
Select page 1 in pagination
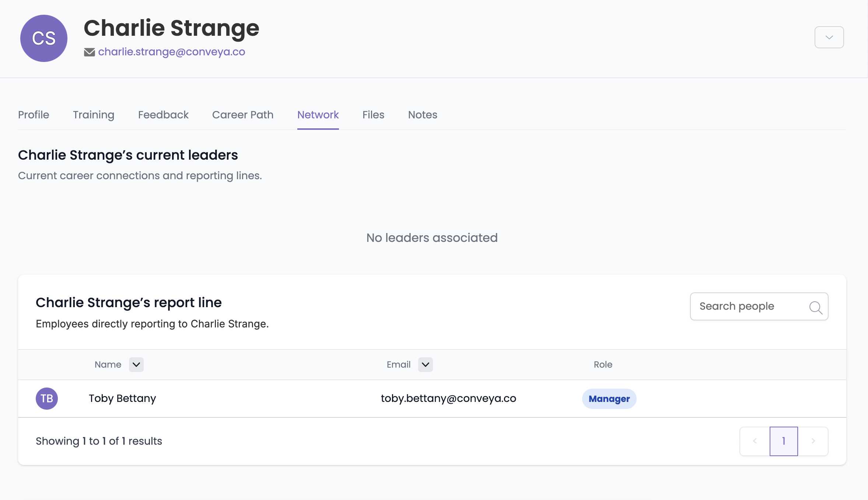(x=784, y=441)
